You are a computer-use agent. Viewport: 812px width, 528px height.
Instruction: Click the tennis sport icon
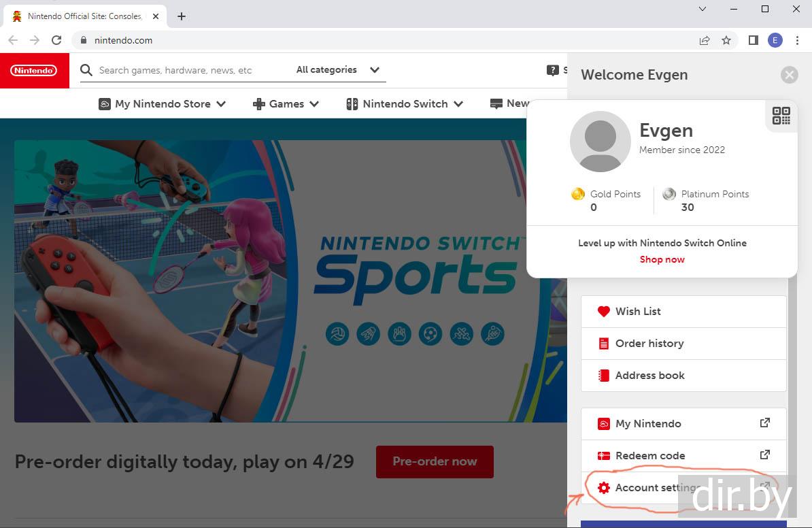pyautogui.click(x=492, y=334)
